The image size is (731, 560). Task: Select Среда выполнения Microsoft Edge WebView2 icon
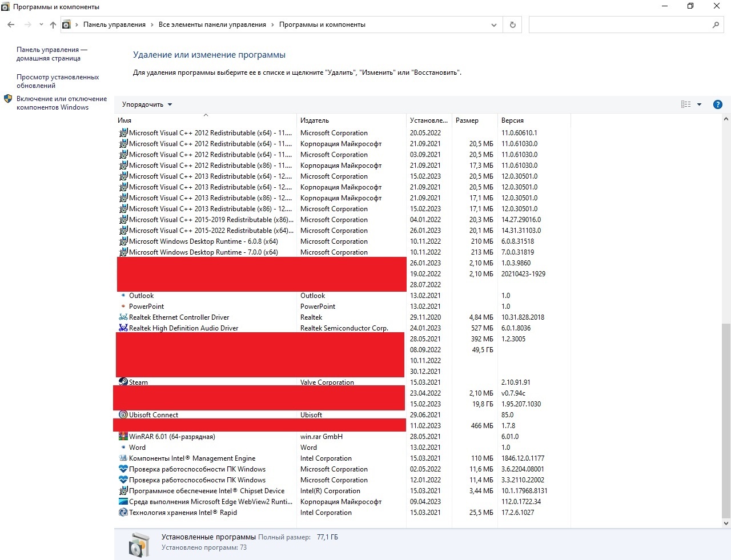tap(123, 502)
